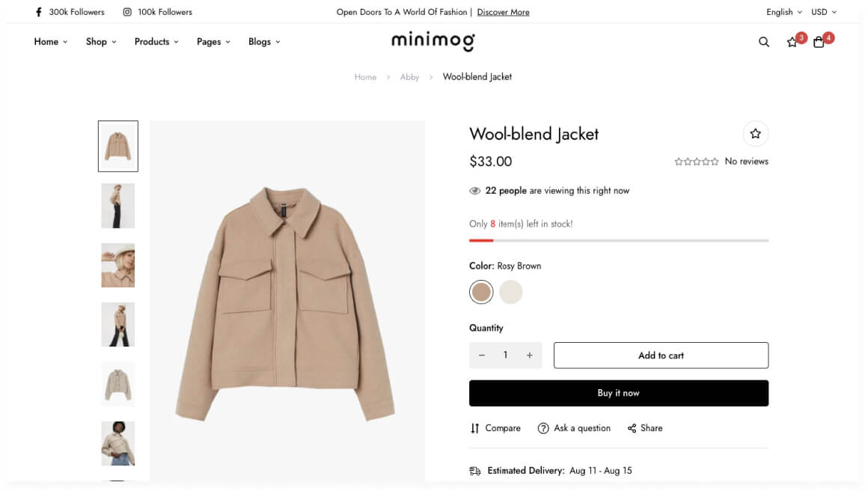Open the Products menu

(x=156, y=41)
